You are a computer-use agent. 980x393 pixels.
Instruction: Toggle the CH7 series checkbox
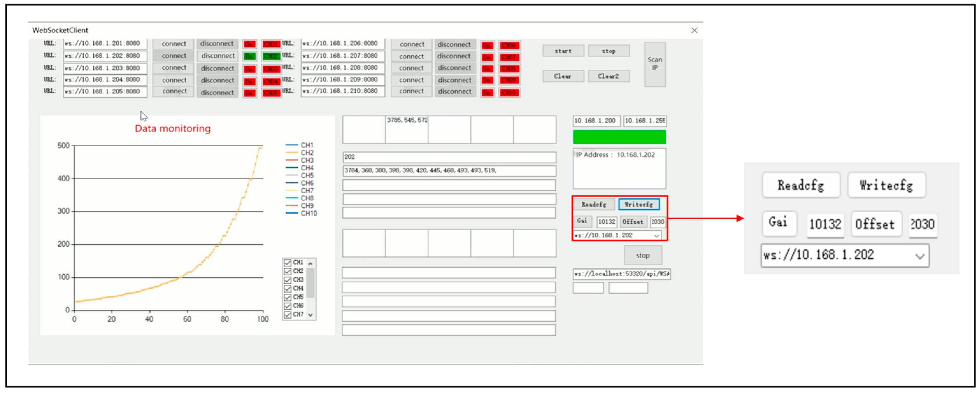click(x=288, y=315)
